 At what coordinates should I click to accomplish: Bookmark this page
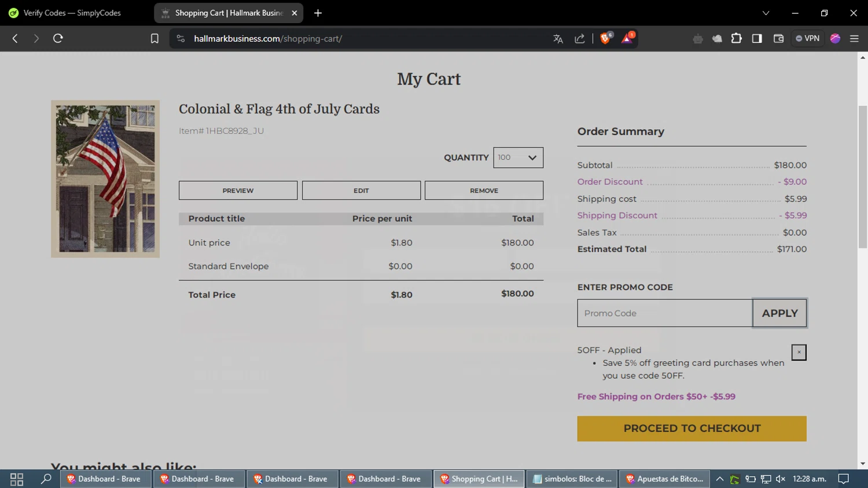(x=155, y=39)
